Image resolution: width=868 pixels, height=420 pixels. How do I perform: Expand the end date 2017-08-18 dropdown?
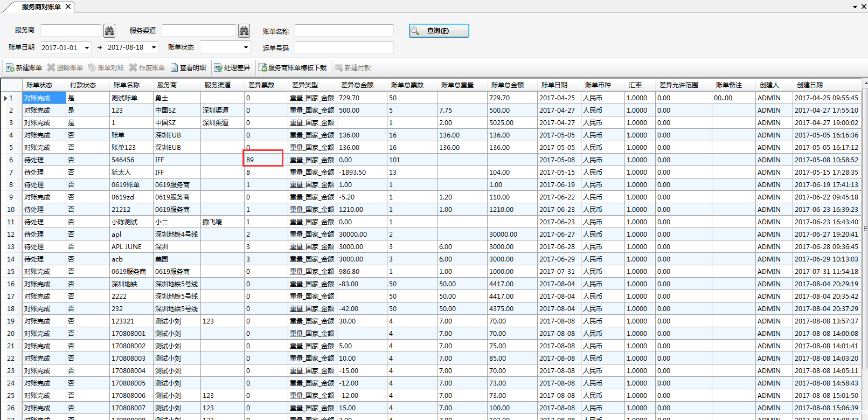pyautogui.click(x=154, y=47)
